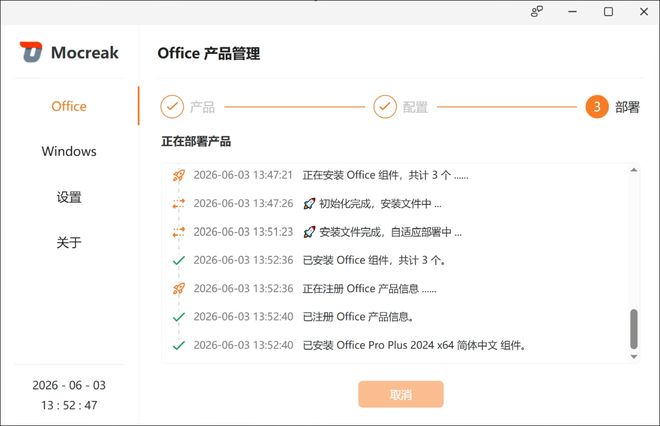The width and height of the screenshot is (660, 426).
Task: Click the 产品 step checkmark circle
Action: pyautogui.click(x=172, y=106)
